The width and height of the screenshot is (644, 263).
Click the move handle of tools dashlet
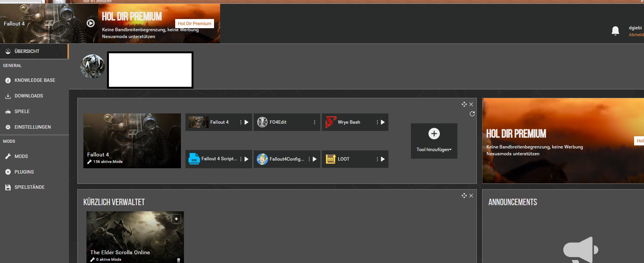point(464,104)
